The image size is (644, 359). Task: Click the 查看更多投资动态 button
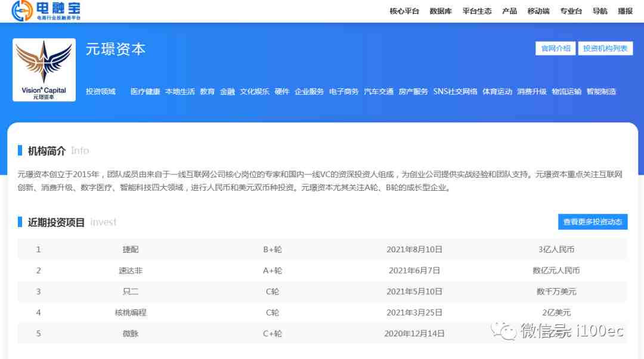(x=593, y=222)
